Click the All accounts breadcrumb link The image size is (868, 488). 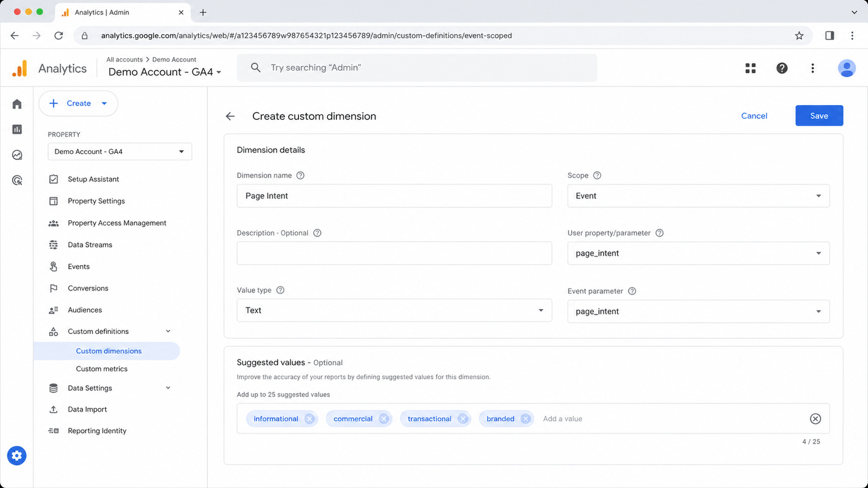(x=124, y=60)
